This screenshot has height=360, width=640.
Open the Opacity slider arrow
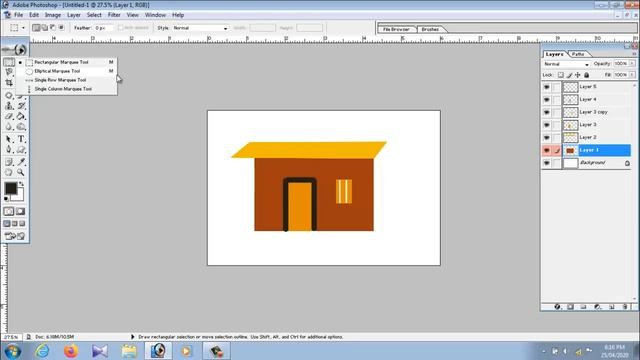coord(632,64)
